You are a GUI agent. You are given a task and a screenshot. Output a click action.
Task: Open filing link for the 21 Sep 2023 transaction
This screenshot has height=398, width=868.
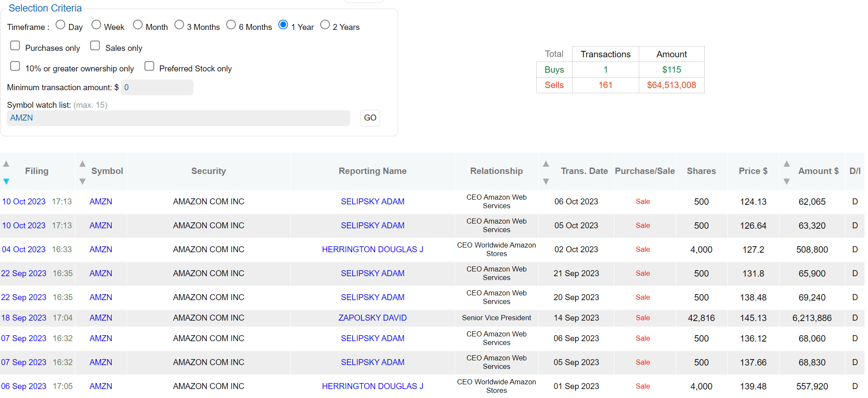[x=24, y=274]
